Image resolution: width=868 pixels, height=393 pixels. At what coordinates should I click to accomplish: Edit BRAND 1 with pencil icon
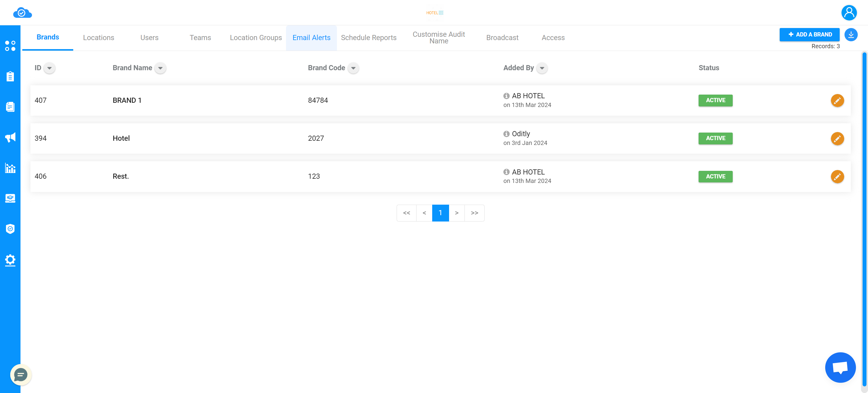837,100
